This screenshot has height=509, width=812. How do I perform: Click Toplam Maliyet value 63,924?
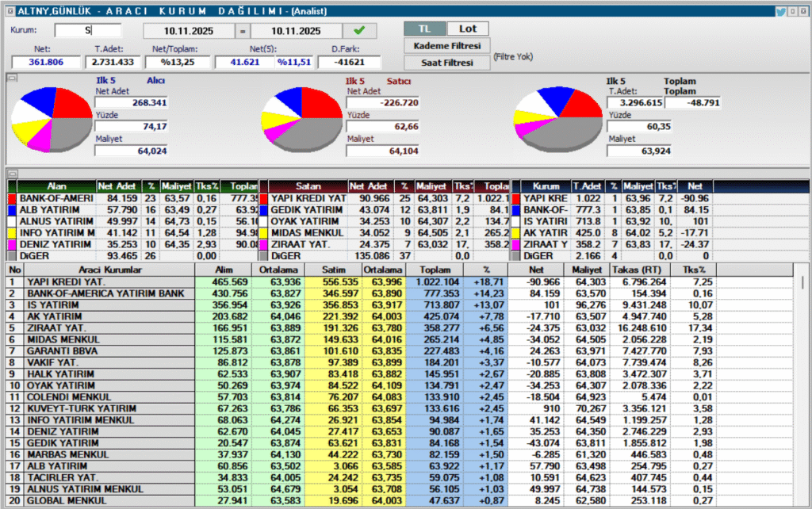(x=639, y=151)
